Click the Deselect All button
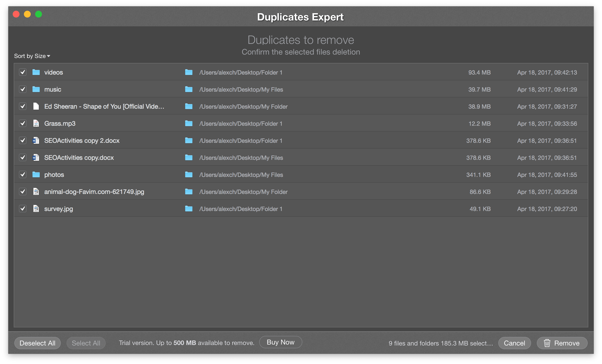 click(37, 343)
